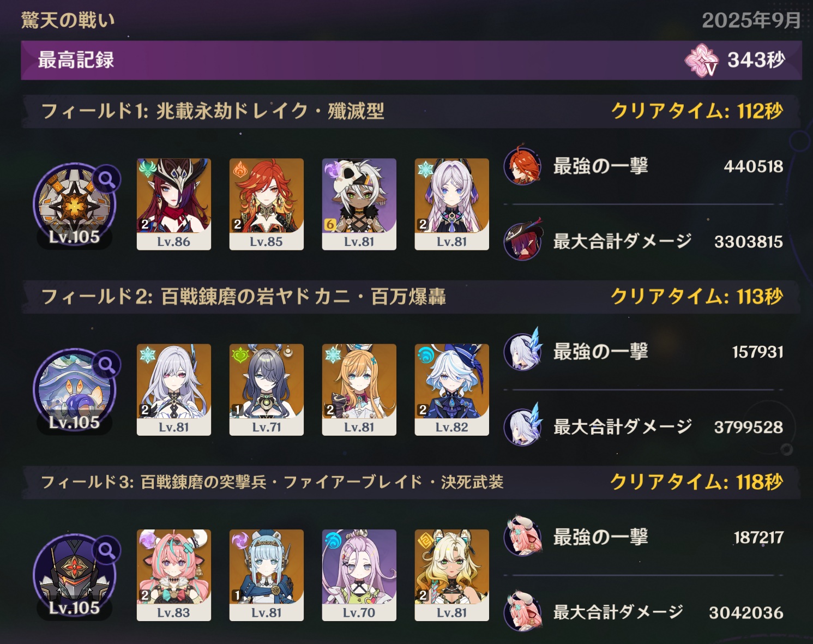Choose pink-haired Lv.83 character card
This screenshot has width=813, height=644.
tap(173, 575)
